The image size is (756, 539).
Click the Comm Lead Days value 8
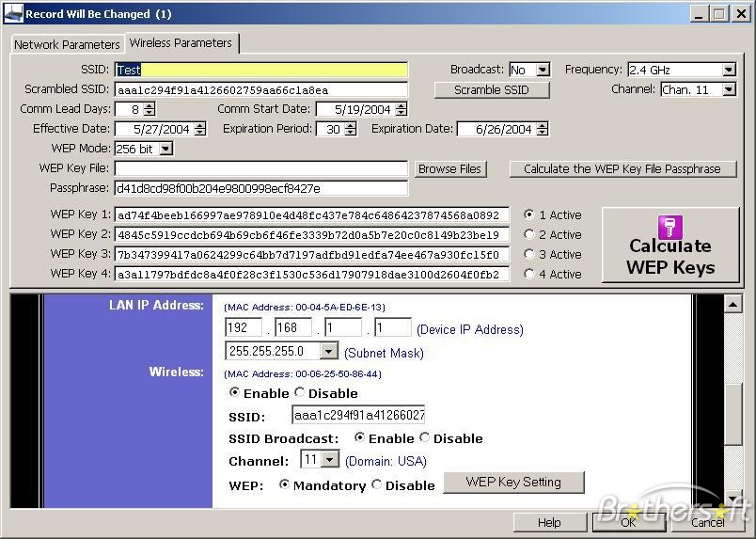[135, 109]
